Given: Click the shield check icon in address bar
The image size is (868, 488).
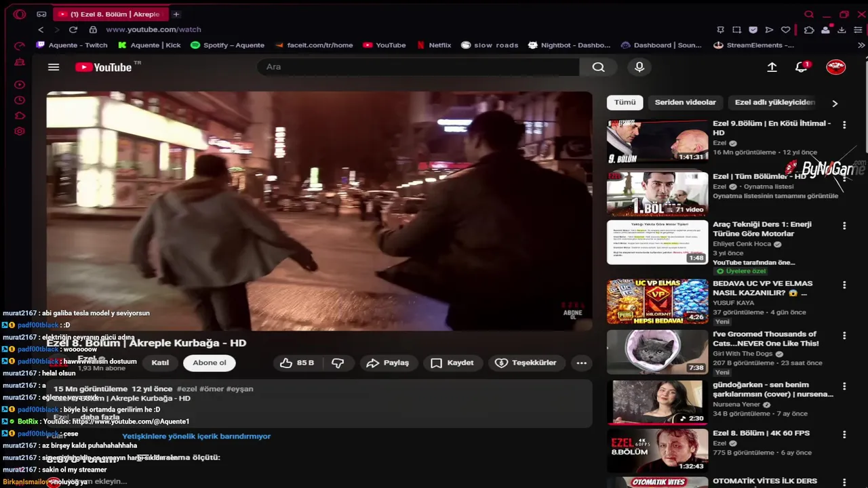Looking at the screenshot, I should (753, 30).
